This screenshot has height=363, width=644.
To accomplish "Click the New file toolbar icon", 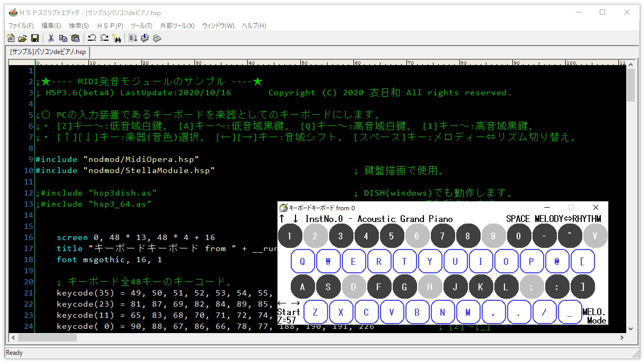I will [11, 38].
